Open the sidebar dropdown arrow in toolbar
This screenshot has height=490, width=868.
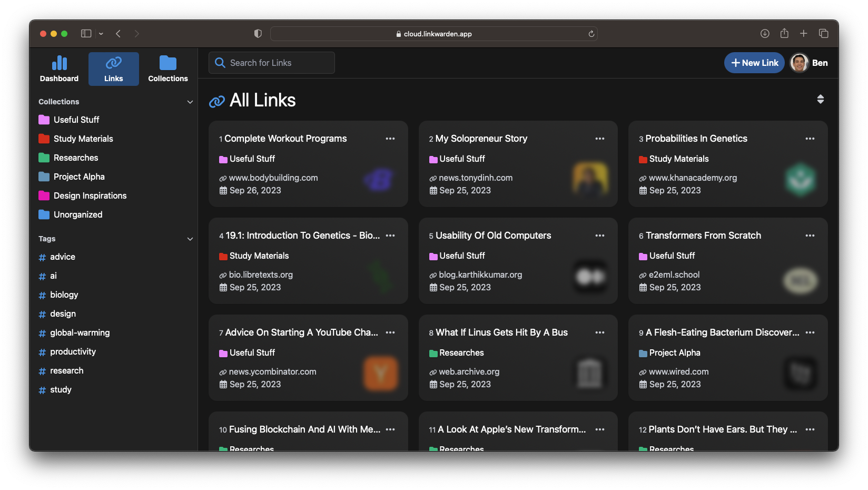click(x=101, y=34)
